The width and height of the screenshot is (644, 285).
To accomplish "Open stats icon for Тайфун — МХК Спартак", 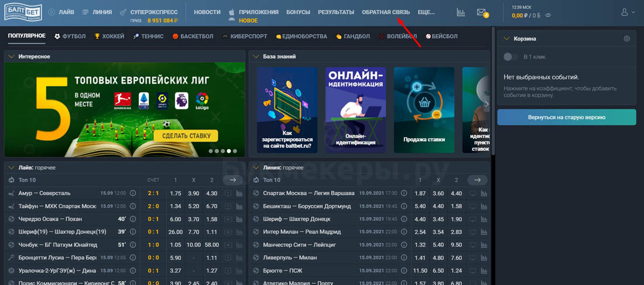I will tap(239, 206).
